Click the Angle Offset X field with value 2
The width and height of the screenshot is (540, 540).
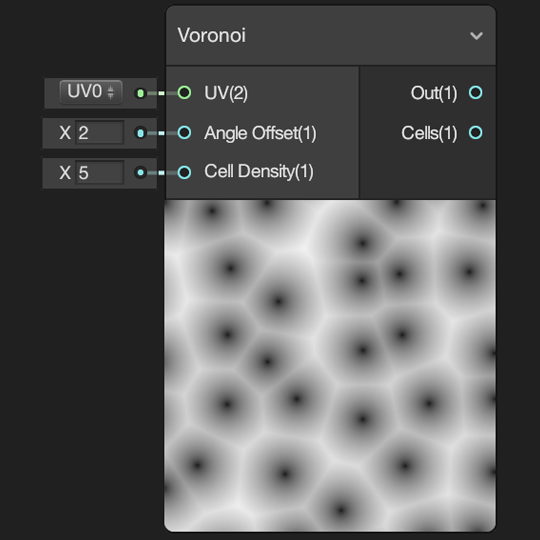point(100,133)
